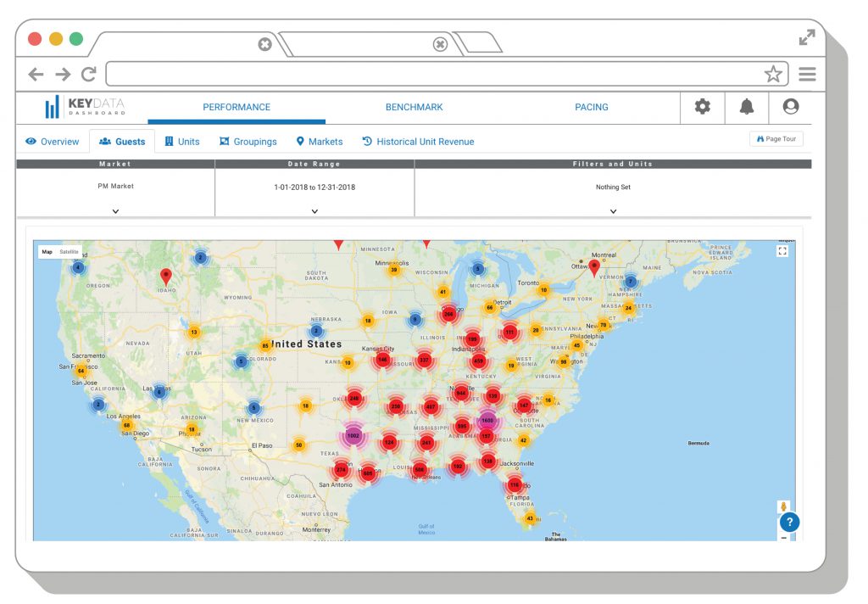Expand the Filters and Units chevron

pos(613,211)
